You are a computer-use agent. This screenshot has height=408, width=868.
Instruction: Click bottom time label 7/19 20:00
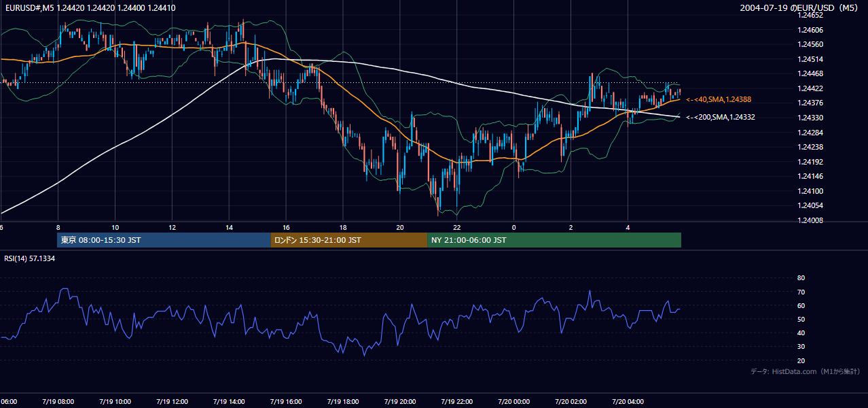(400, 401)
